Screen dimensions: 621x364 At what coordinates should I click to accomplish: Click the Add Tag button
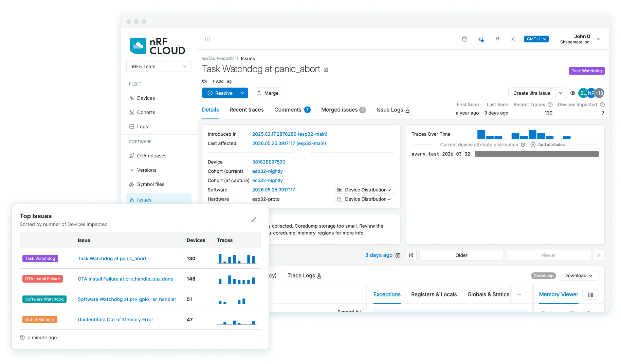[222, 81]
